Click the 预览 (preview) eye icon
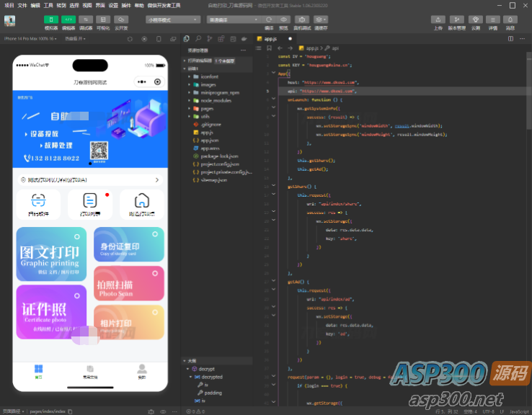Screen dimensions: 532x415 coord(283,19)
